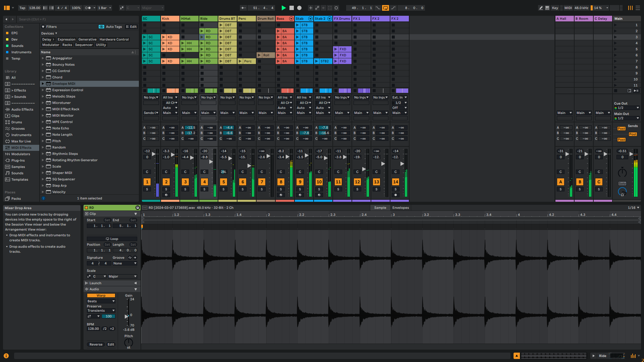Image resolution: width=644 pixels, height=362 pixels.
Task: Adjust the Main track volume fader
Action: (x=631, y=154)
